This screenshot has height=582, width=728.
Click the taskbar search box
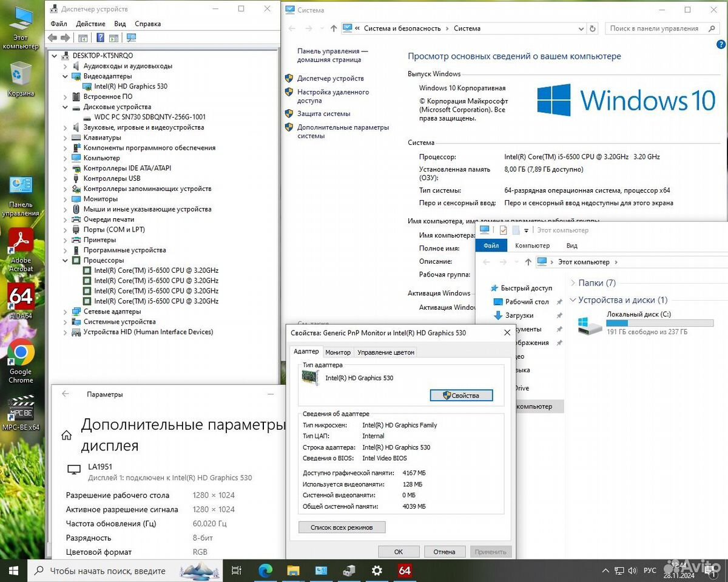coord(125,570)
